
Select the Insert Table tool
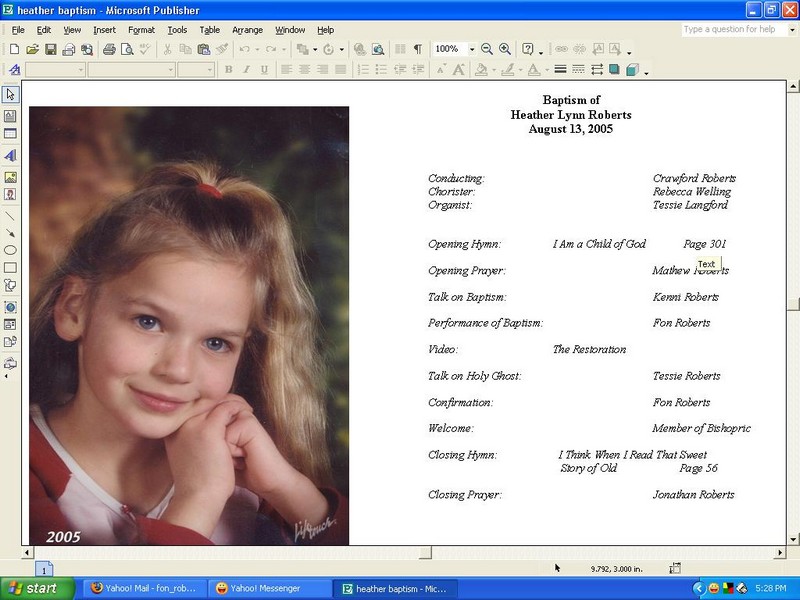(10, 134)
